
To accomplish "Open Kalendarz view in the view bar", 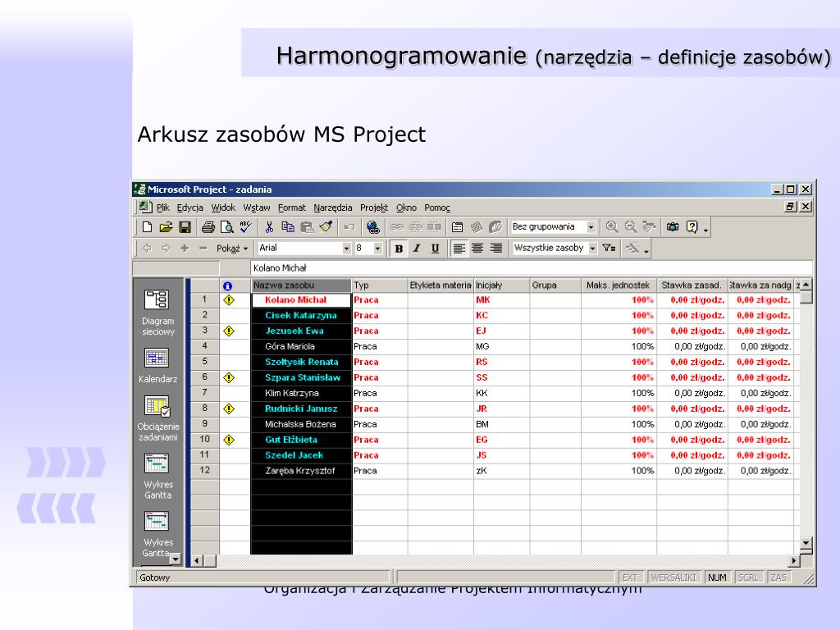I will coord(157,366).
